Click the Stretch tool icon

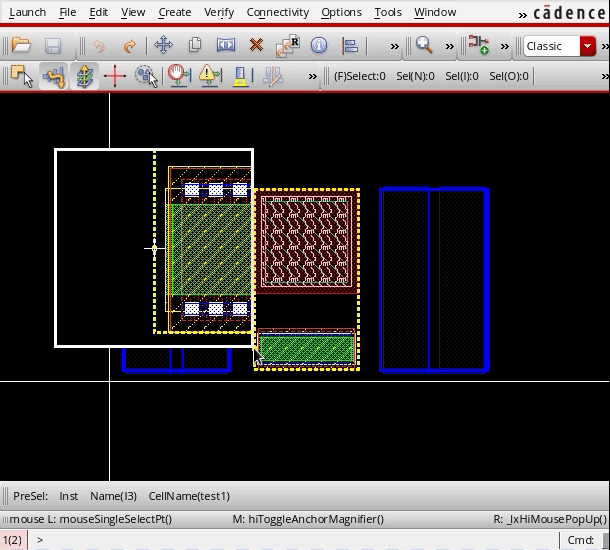click(x=226, y=46)
